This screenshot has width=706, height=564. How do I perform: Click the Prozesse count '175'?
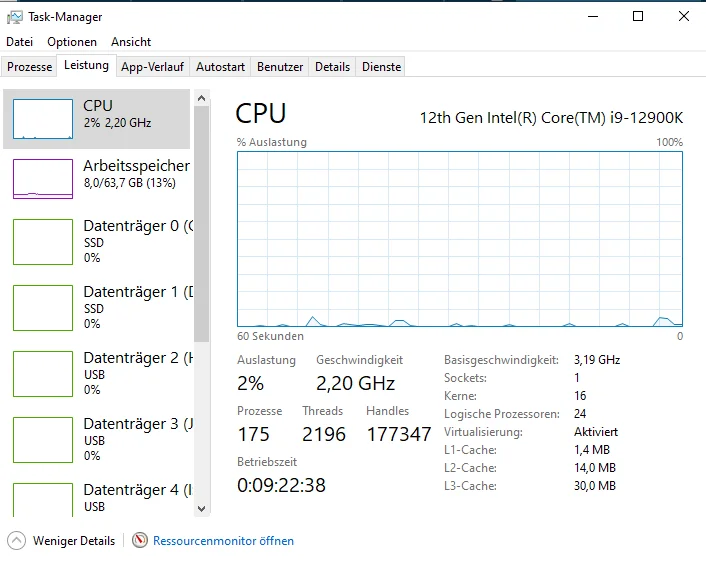(x=253, y=434)
